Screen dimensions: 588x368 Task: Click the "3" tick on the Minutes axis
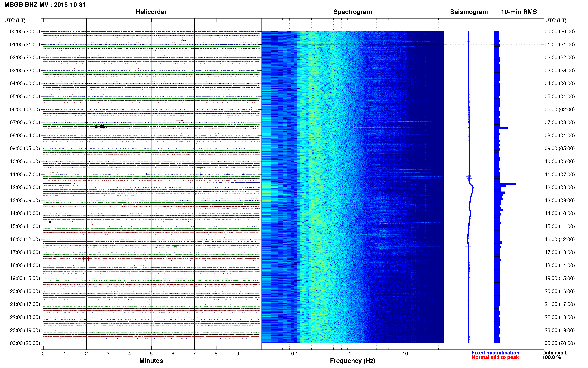[x=108, y=354]
